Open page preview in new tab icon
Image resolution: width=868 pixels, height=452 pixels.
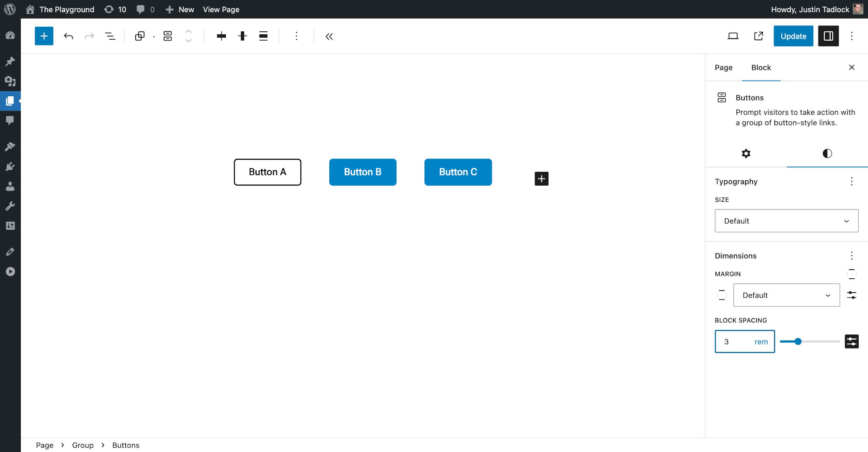[759, 36]
